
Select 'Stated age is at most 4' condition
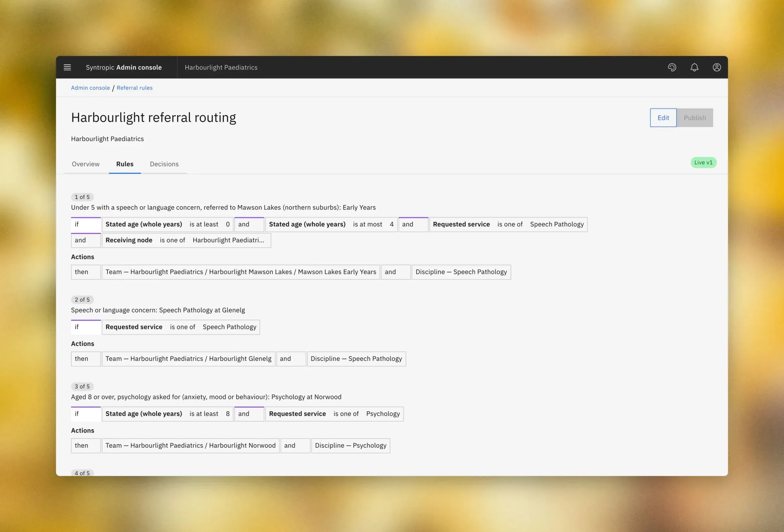click(x=331, y=224)
